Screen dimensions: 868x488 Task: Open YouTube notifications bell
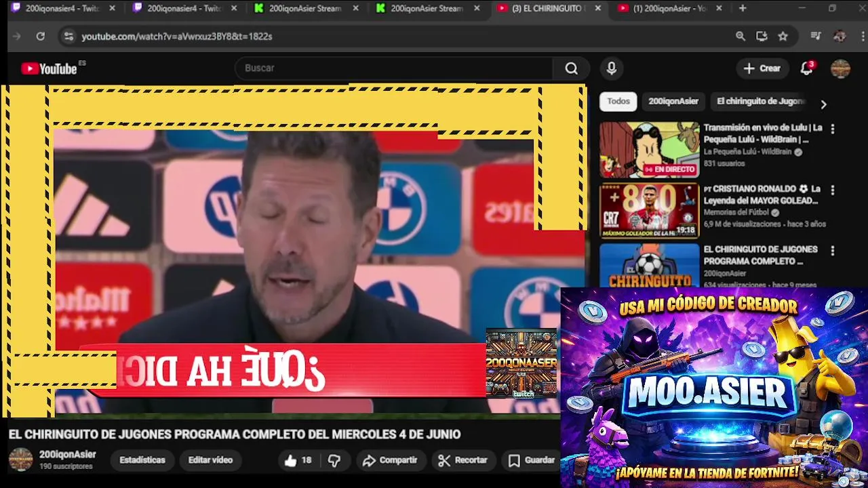pos(806,68)
